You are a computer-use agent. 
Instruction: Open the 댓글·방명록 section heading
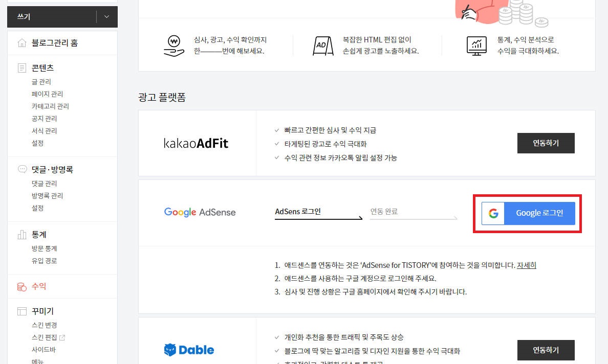coord(52,169)
